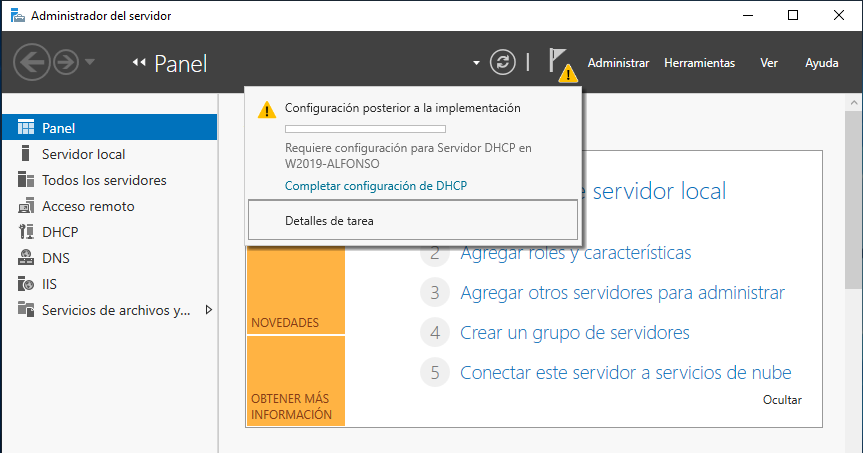Click Completar configuración de DHCP link
The image size is (863, 453).
point(376,185)
